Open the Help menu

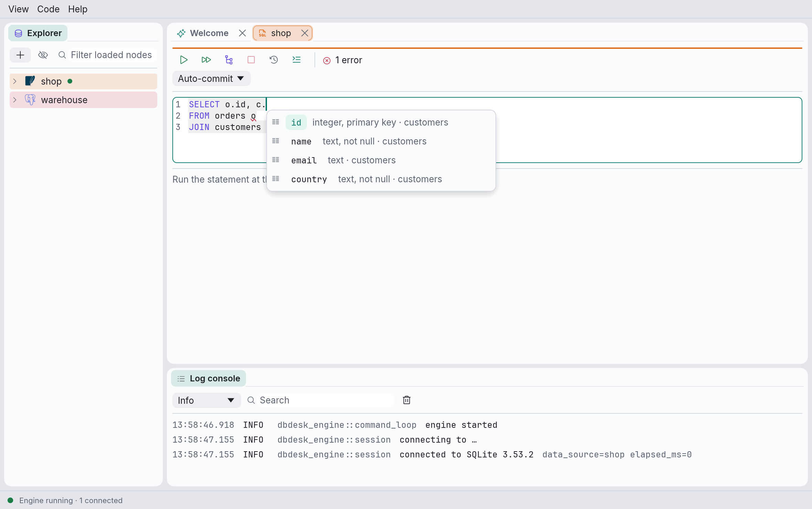coord(78,9)
